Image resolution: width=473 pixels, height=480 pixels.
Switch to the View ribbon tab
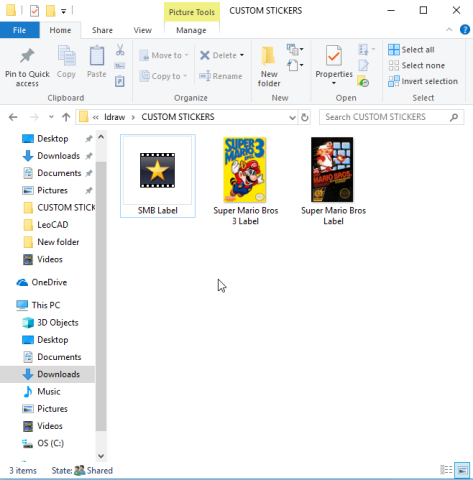142,30
